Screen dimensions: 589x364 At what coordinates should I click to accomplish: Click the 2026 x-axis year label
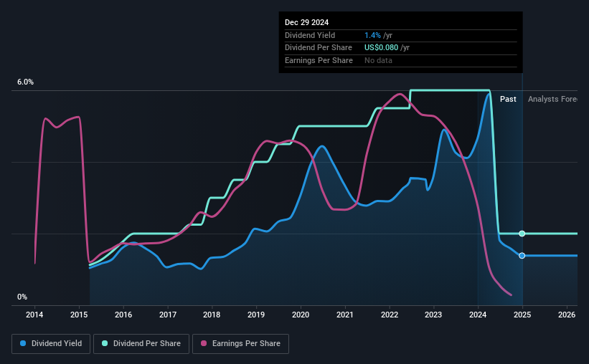pyautogui.click(x=567, y=315)
